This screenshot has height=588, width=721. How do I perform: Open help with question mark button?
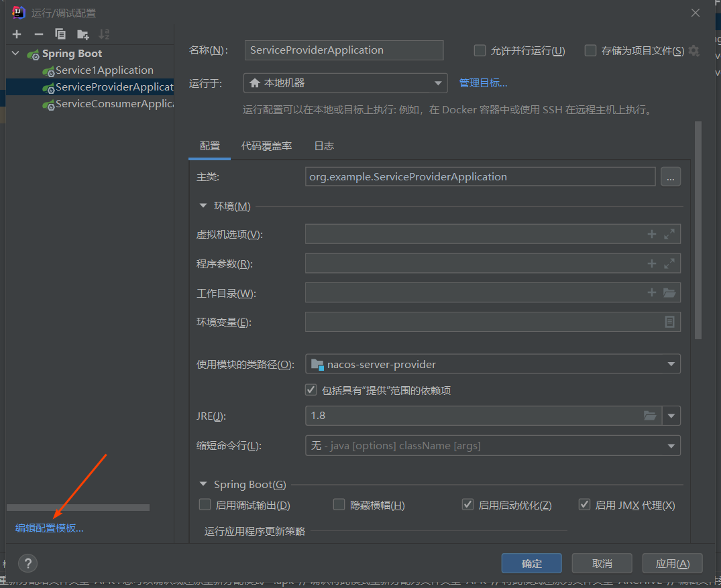tap(27, 563)
